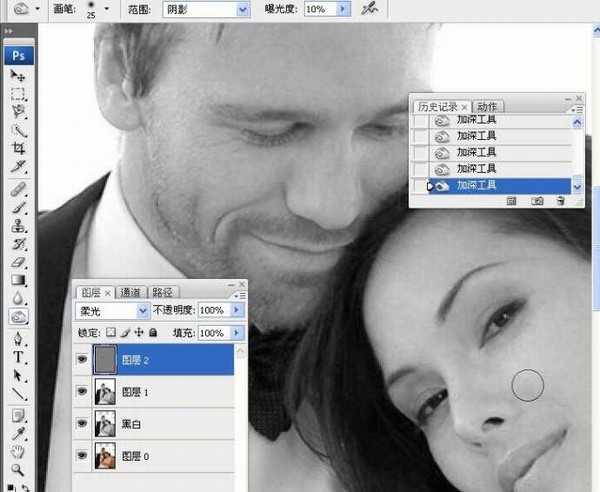Select the Crop tool
This screenshot has width=600, height=492.
tap(18, 147)
